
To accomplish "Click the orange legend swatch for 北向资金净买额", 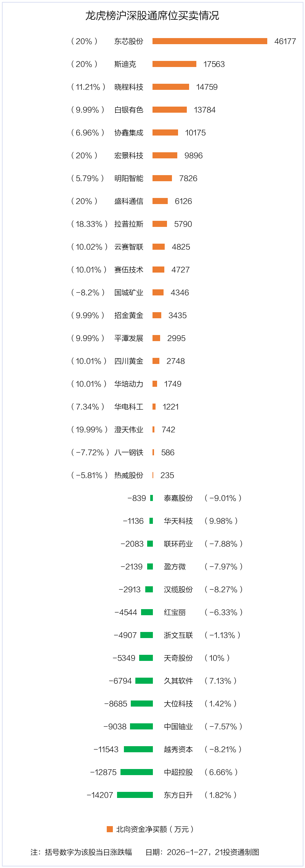I will click(110, 829).
